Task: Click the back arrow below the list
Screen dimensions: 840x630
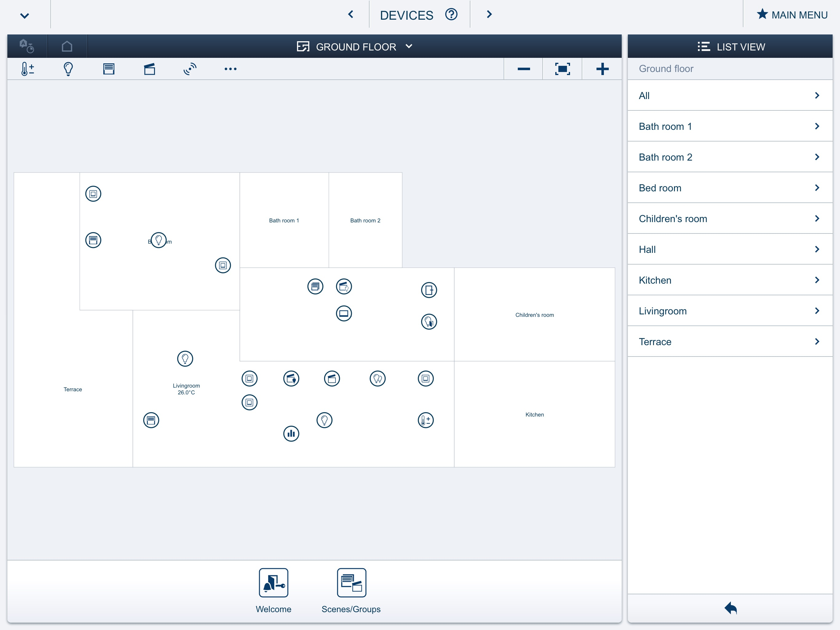Action: click(x=730, y=608)
